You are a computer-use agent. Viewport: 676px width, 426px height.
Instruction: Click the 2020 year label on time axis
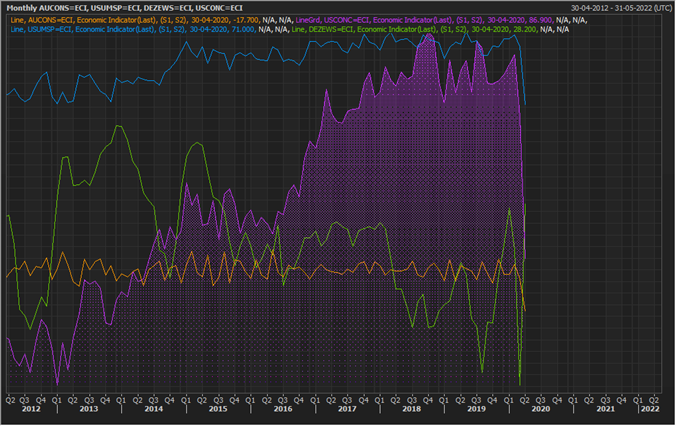tap(541, 409)
